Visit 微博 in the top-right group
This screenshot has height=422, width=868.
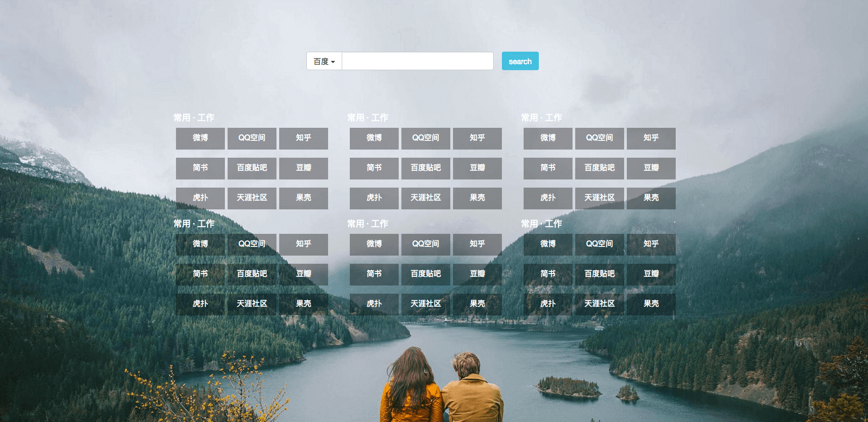click(548, 139)
